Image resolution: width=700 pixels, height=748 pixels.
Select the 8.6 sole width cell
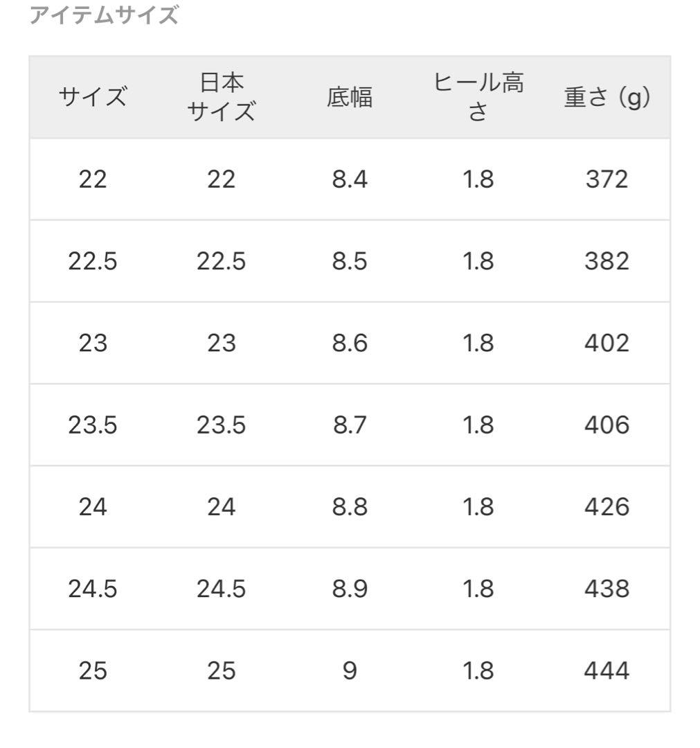[350, 343]
